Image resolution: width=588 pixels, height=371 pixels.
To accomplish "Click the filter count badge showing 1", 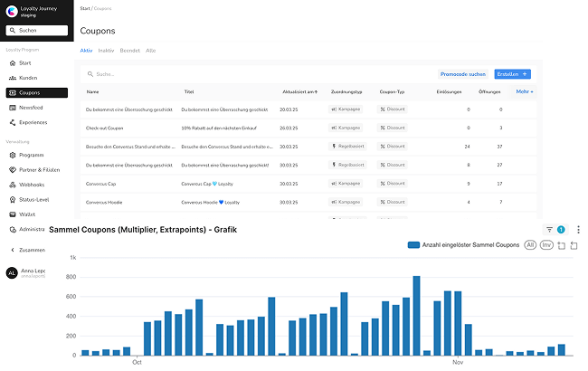I will (x=561, y=230).
